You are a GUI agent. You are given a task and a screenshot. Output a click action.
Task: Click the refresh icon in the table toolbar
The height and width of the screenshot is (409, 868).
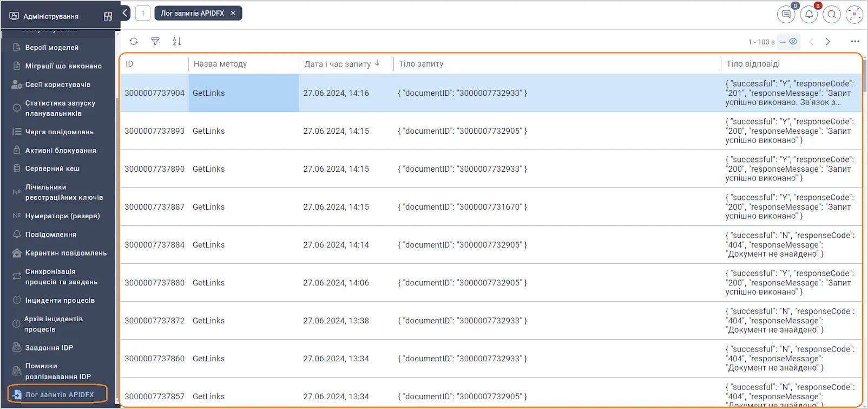(134, 41)
